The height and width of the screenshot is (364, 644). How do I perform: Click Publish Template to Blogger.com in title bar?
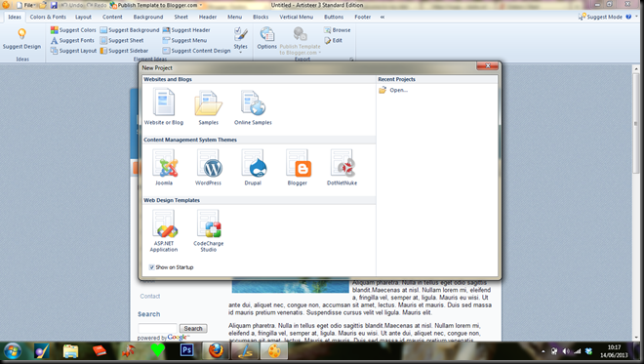pos(154,5)
